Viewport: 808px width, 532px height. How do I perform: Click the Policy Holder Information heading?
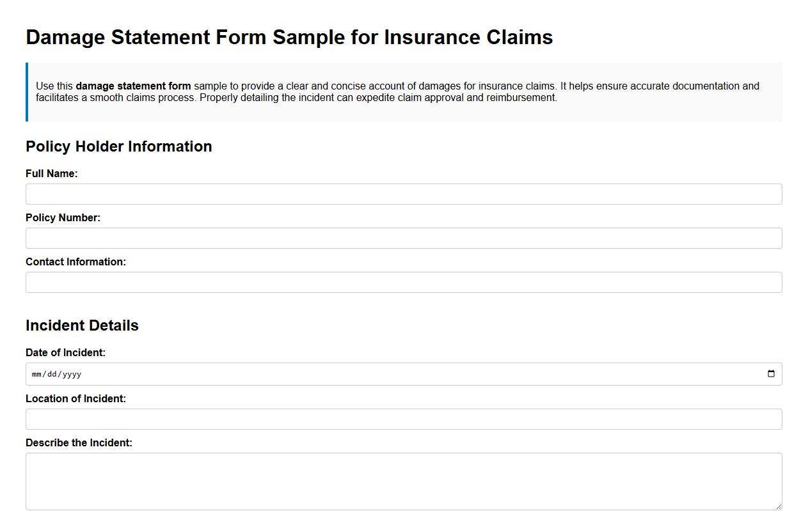(x=118, y=146)
